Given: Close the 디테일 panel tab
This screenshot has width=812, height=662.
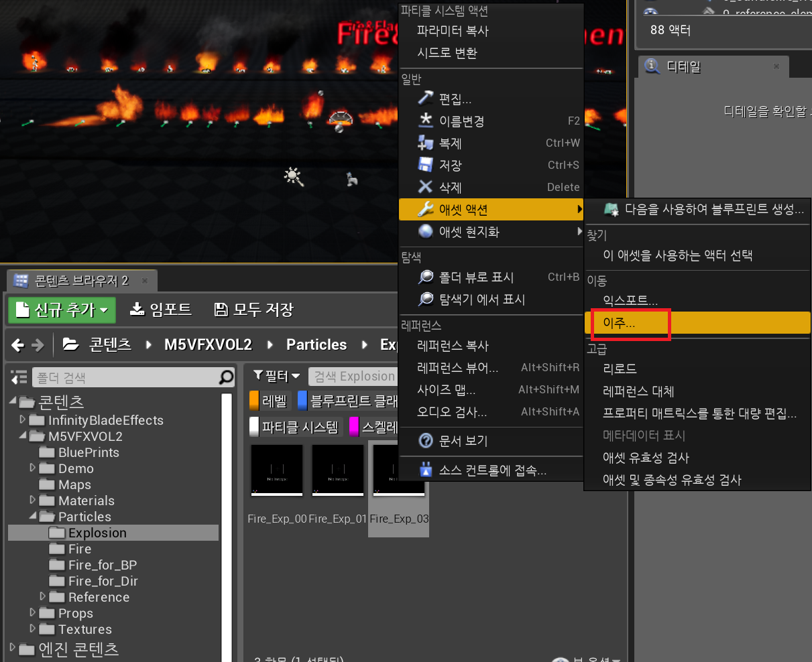Looking at the screenshot, I should click(776, 66).
